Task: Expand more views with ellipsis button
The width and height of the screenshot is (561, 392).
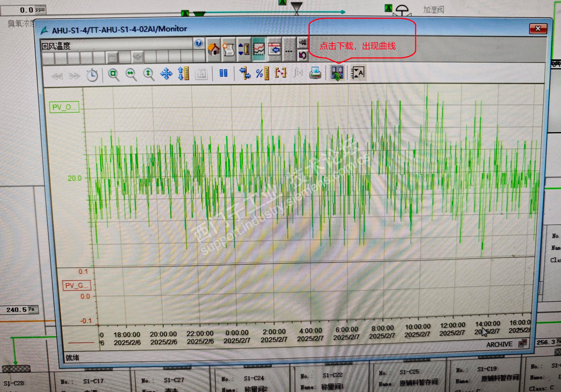Action: [x=289, y=50]
